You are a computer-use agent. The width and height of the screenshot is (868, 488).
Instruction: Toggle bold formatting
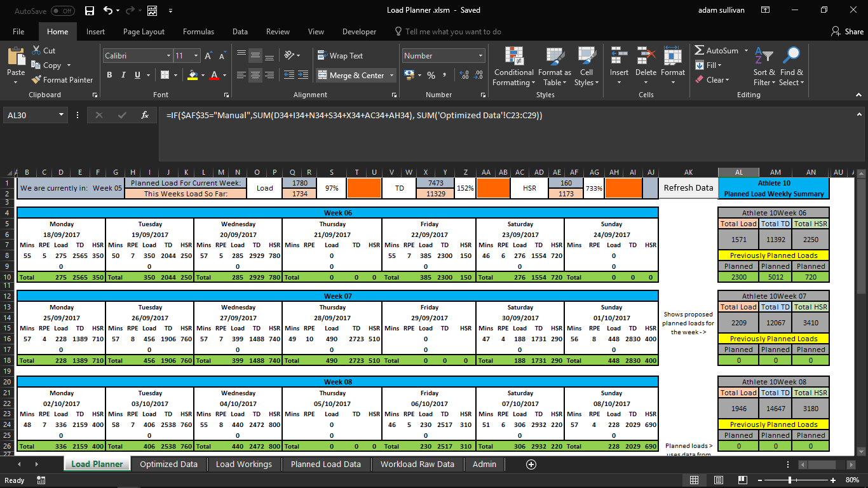(x=109, y=74)
